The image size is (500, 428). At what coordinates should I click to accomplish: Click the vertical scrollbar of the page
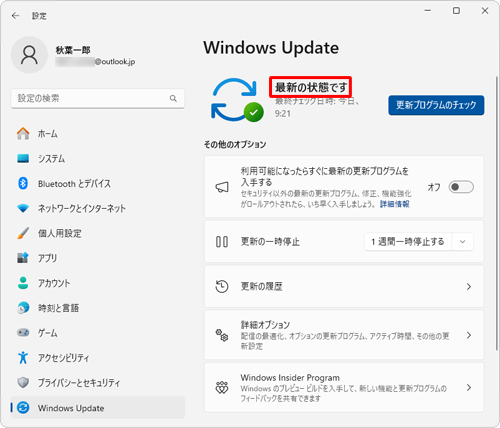click(497, 213)
